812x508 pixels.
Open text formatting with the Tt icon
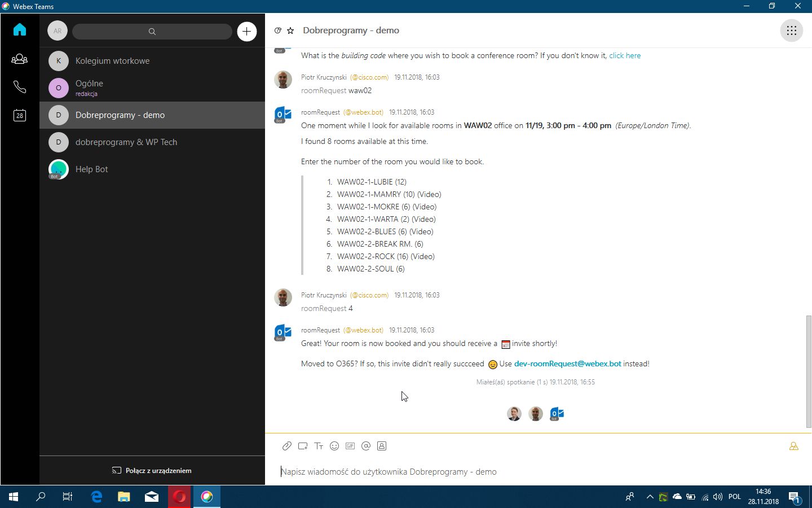[319, 446]
